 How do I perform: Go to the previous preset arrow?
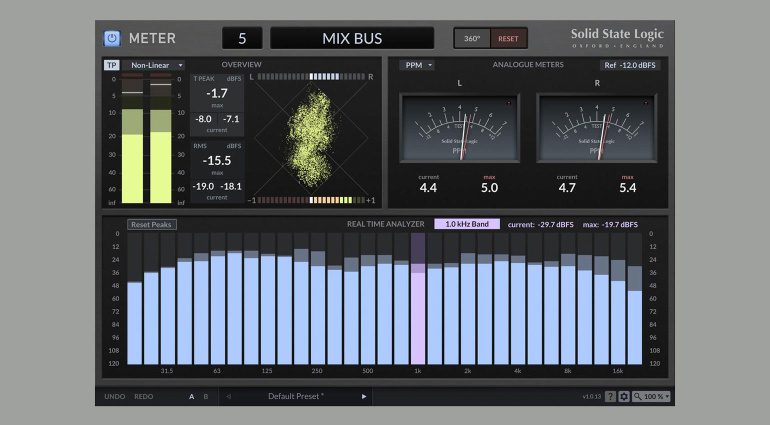click(228, 397)
